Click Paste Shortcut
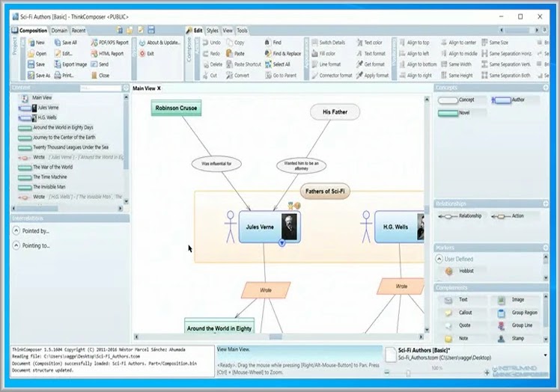The width and height of the screenshot is (560, 392). [x=243, y=64]
